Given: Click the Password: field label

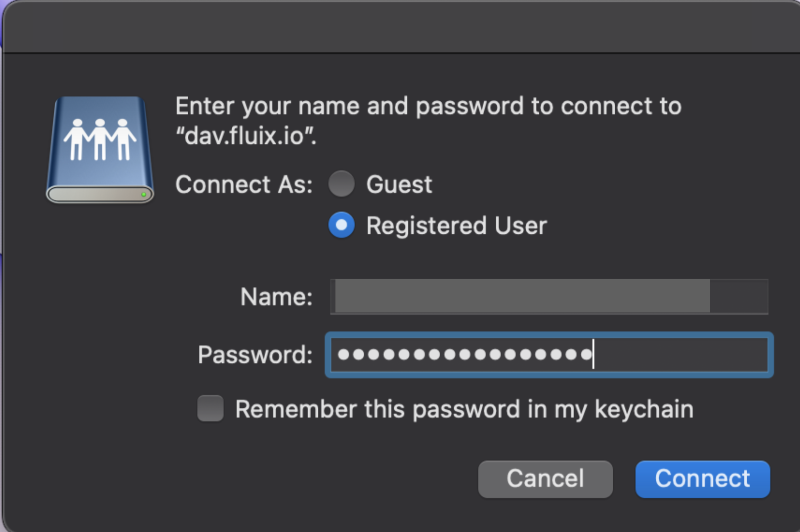Looking at the screenshot, I should [255, 355].
